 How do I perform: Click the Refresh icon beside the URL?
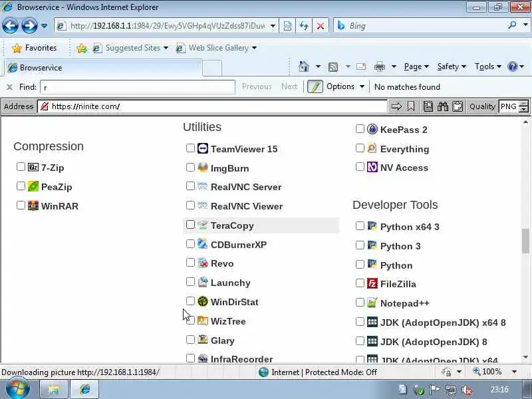point(304,26)
